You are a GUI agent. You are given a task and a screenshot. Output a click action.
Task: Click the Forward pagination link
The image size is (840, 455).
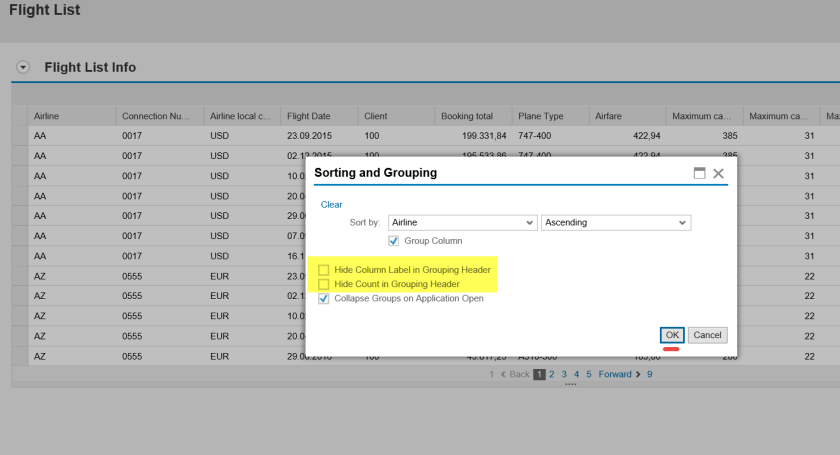[x=614, y=374]
